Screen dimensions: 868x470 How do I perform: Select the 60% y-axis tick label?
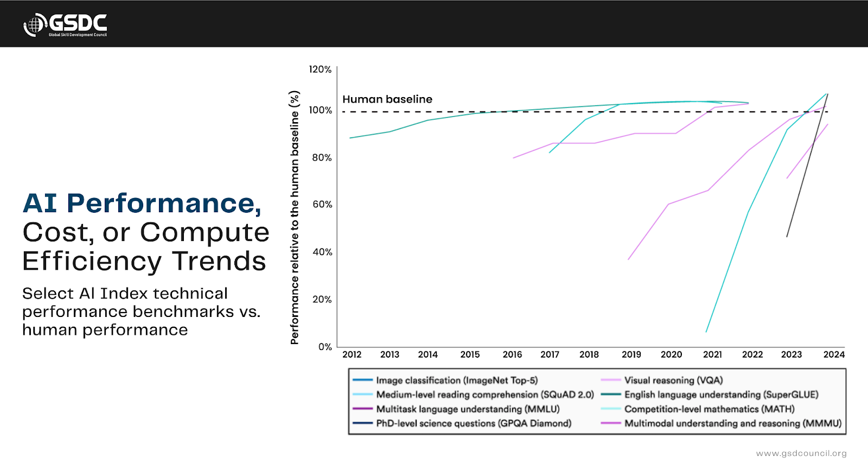click(322, 205)
